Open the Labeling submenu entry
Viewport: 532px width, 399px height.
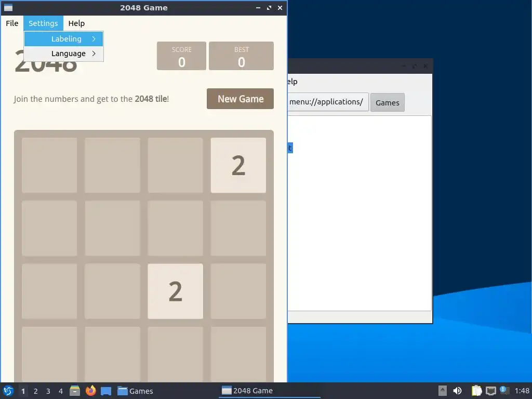point(63,39)
